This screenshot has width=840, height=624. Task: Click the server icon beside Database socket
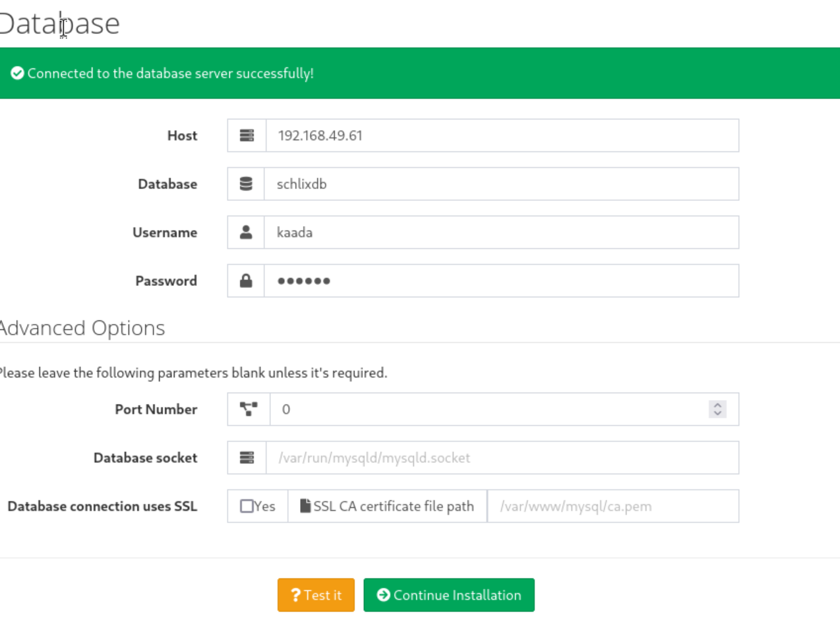coord(247,457)
